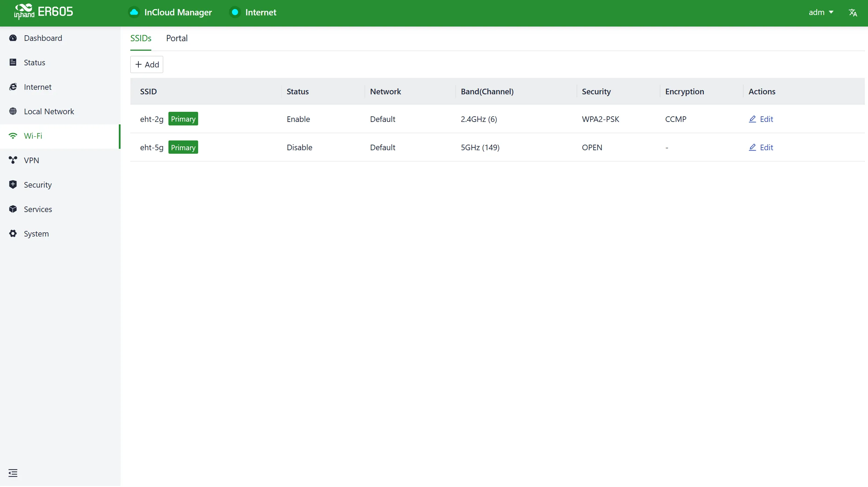Click the pencil icon for eht-2g
This screenshot has height=487, width=868.
pyautogui.click(x=752, y=119)
